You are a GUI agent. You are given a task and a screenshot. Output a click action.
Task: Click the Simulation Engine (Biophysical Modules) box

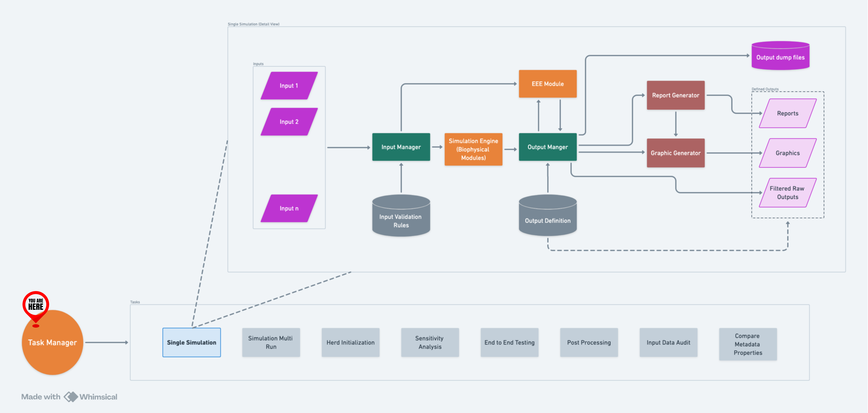point(473,149)
